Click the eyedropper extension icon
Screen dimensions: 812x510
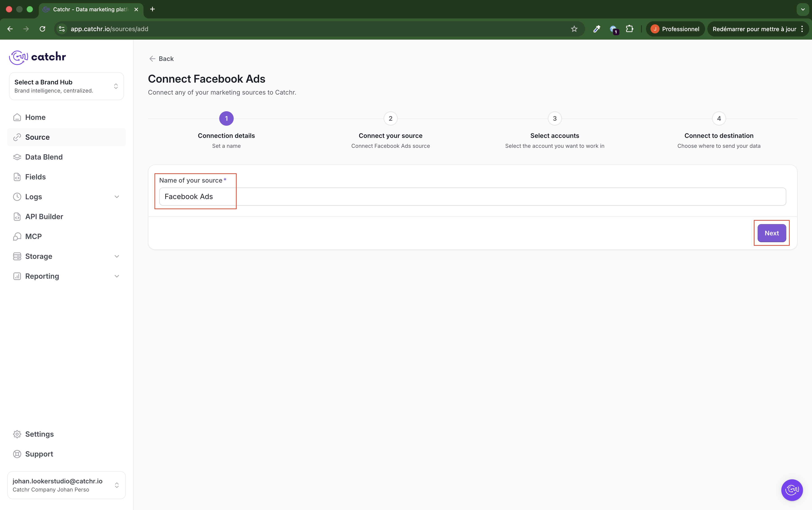coord(597,29)
